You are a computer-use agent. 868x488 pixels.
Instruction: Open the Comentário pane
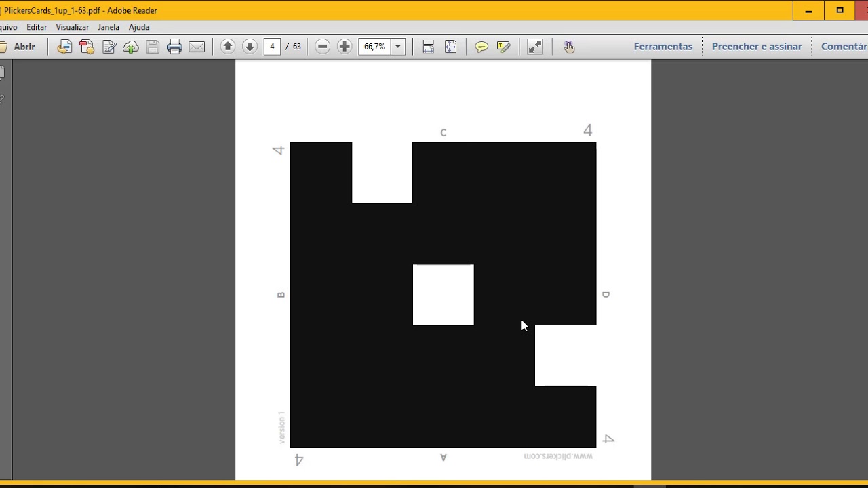[844, 47]
